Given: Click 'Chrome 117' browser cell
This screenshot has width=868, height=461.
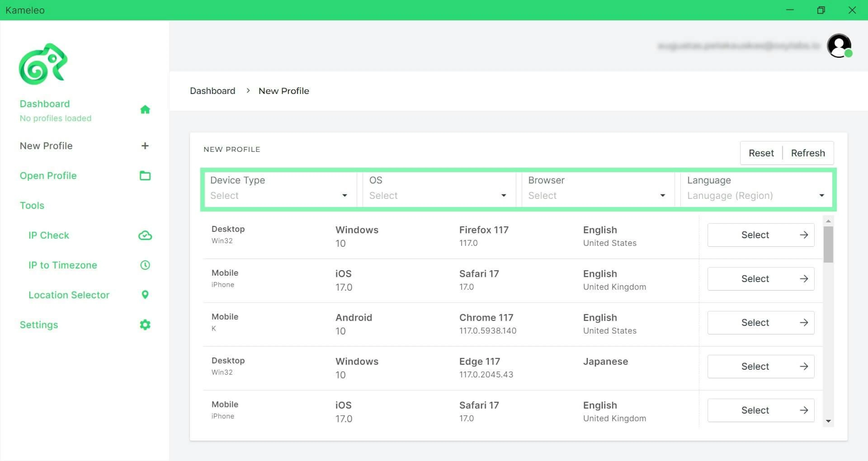Looking at the screenshot, I should click(x=486, y=318).
